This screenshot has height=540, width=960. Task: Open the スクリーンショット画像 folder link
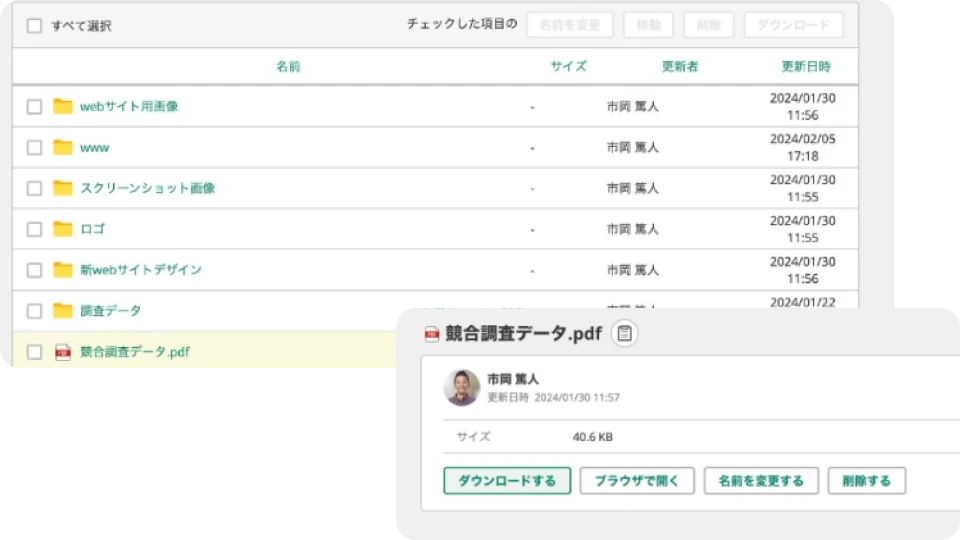point(148,188)
